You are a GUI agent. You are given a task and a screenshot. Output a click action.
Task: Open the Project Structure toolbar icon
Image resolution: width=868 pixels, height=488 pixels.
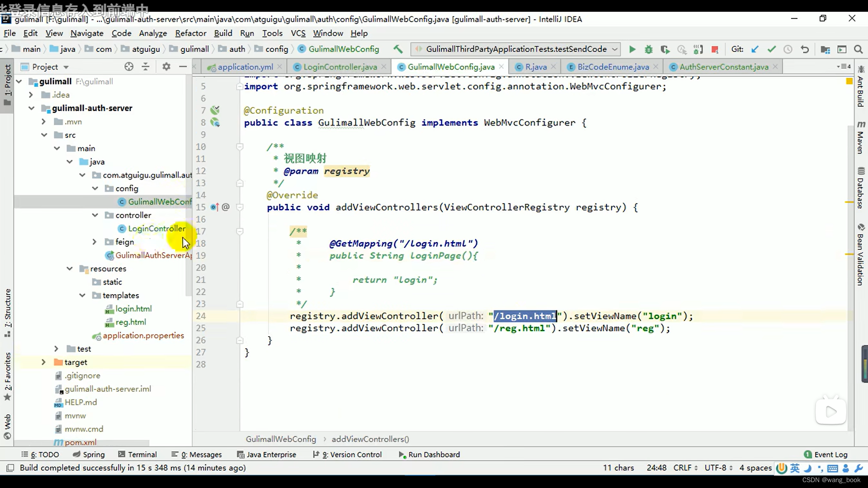(825, 49)
